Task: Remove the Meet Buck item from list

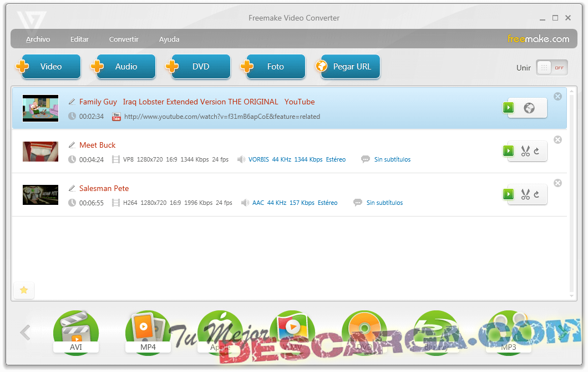Action: (x=558, y=140)
